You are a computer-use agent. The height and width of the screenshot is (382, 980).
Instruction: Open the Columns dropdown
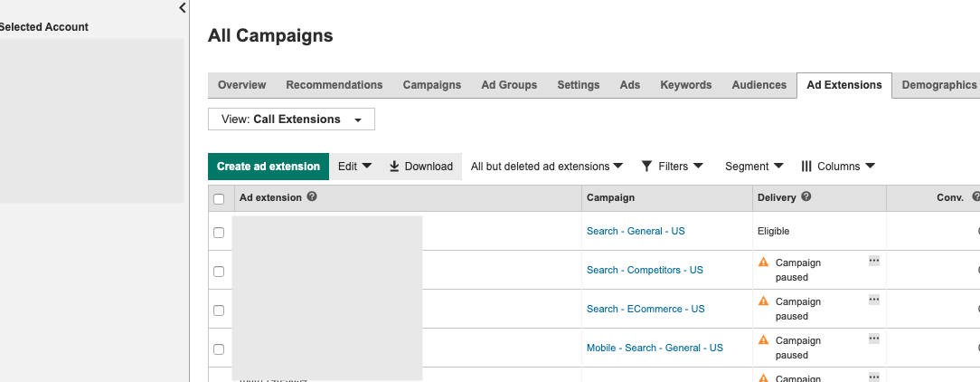[x=838, y=167]
